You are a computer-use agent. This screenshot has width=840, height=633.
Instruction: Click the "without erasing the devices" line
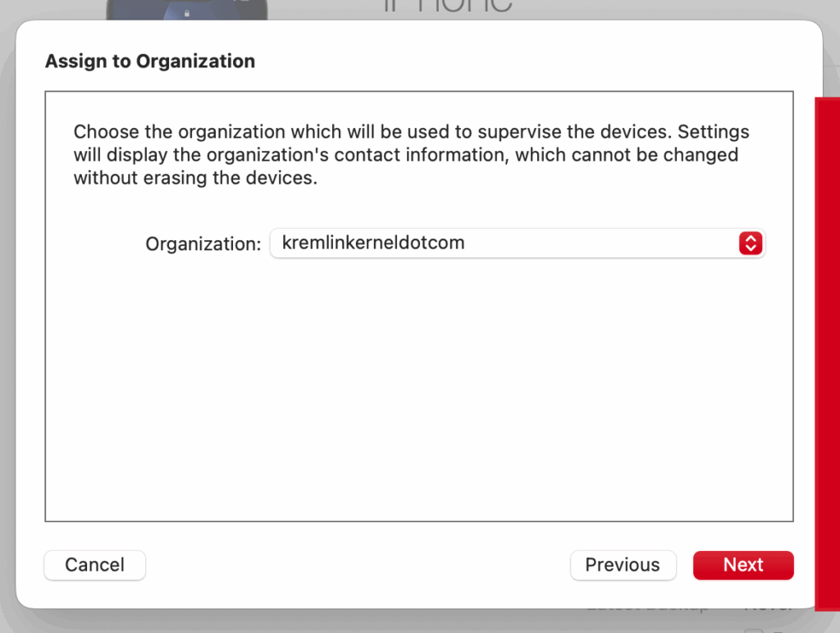(194, 178)
